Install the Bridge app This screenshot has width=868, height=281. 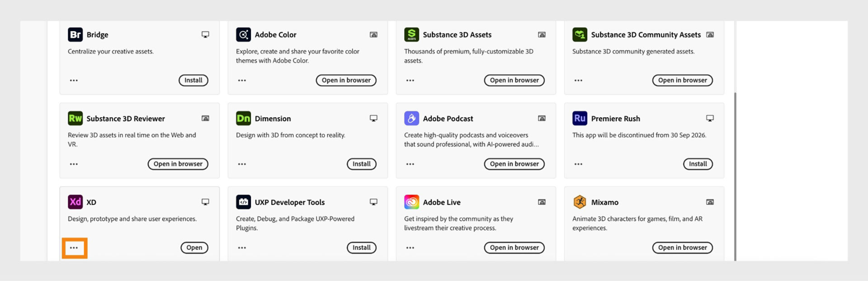click(x=193, y=80)
